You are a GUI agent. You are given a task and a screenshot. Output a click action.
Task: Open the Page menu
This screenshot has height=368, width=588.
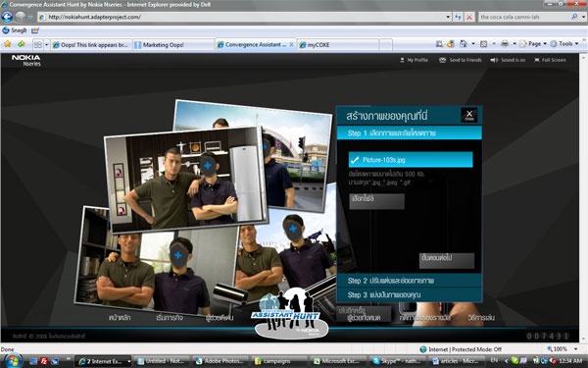tap(533, 44)
